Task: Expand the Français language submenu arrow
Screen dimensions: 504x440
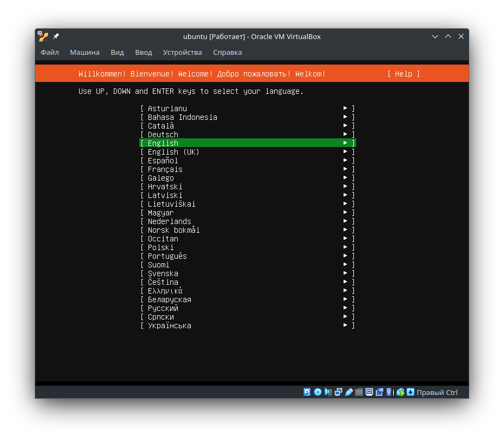Action: click(x=345, y=169)
